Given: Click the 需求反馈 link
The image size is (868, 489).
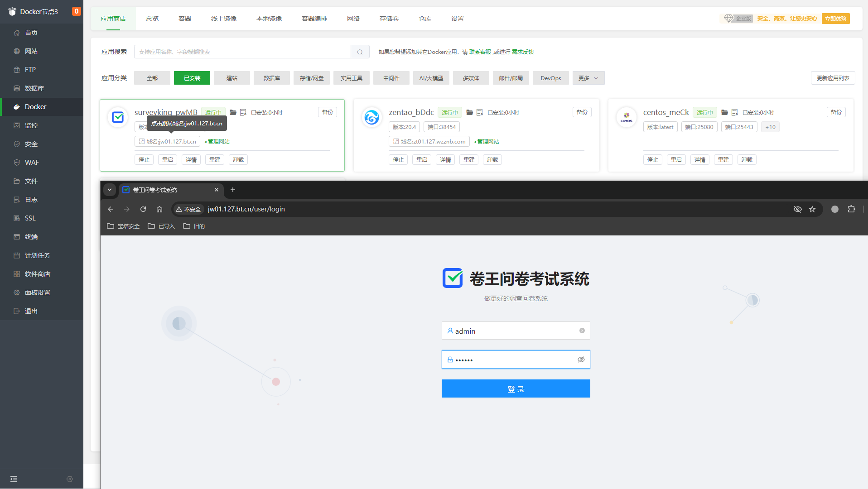Looking at the screenshot, I should [x=523, y=52].
